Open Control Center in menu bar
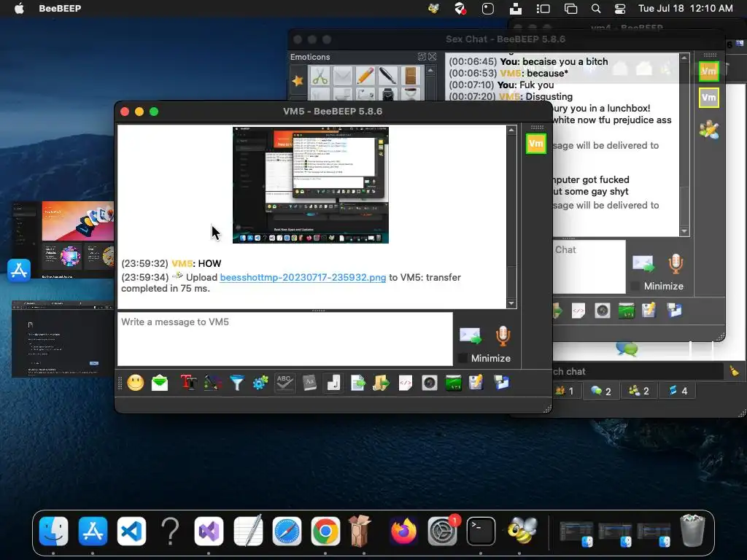The image size is (747, 560). (x=620, y=9)
